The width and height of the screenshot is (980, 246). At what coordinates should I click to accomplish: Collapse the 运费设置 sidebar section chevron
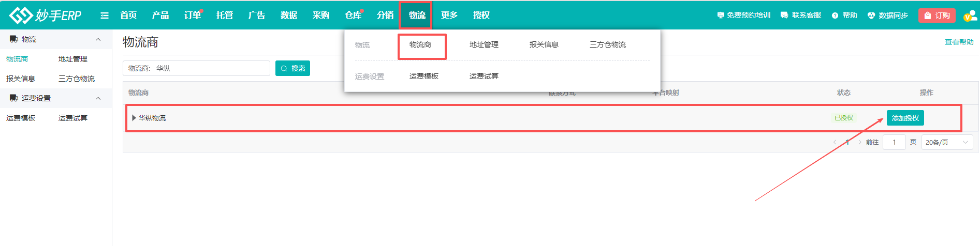coord(98,98)
